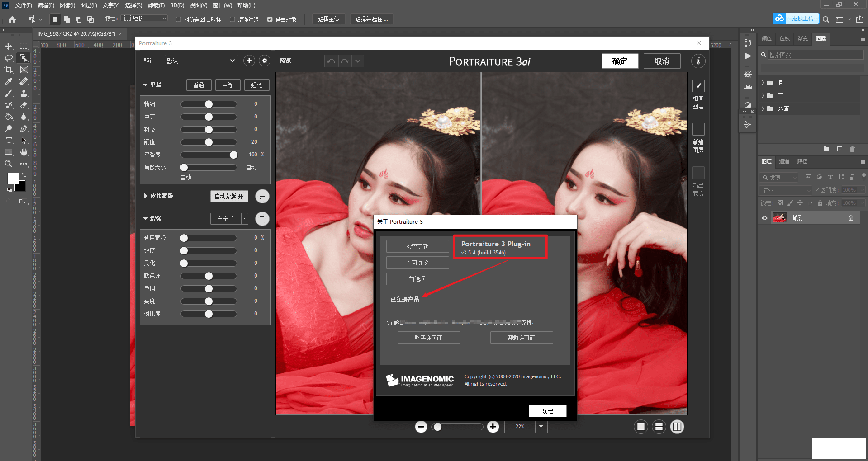868x461 pixels.
Task: Zoom in preview with plus button
Action: tap(493, 427)
